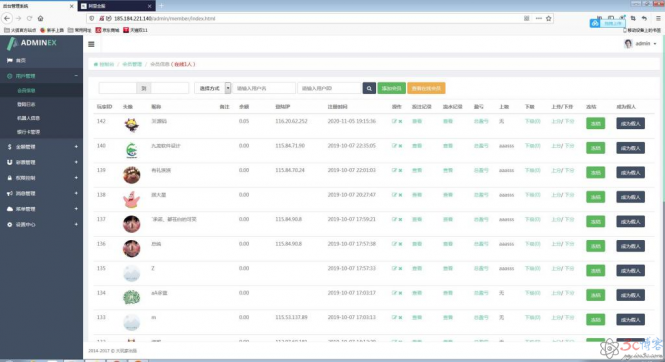Expand the dollar-sign sidebar menu

pyautogui.click(x=42, y=147)
